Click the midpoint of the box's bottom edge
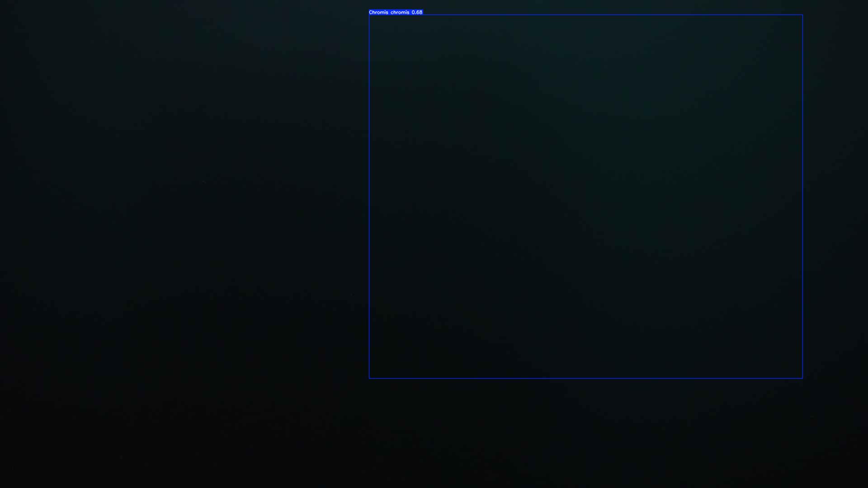 pyautogui.click(x=586, y=378)
